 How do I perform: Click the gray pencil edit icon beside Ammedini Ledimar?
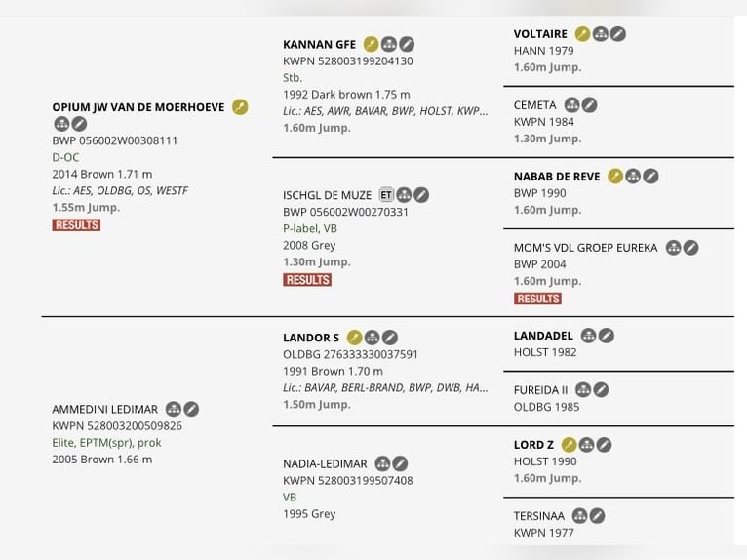pyautogui.click(x=191, y=409)
